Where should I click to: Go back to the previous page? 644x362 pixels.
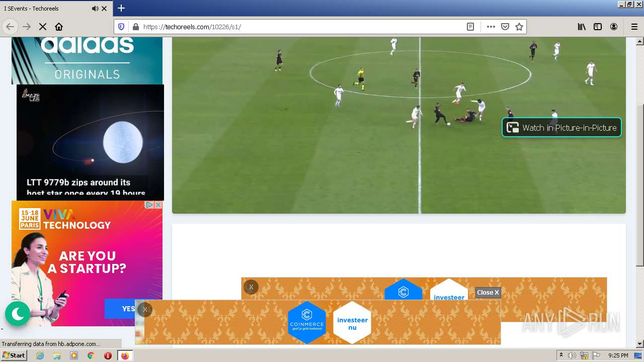pyautogui.click(x=10, y=27)
